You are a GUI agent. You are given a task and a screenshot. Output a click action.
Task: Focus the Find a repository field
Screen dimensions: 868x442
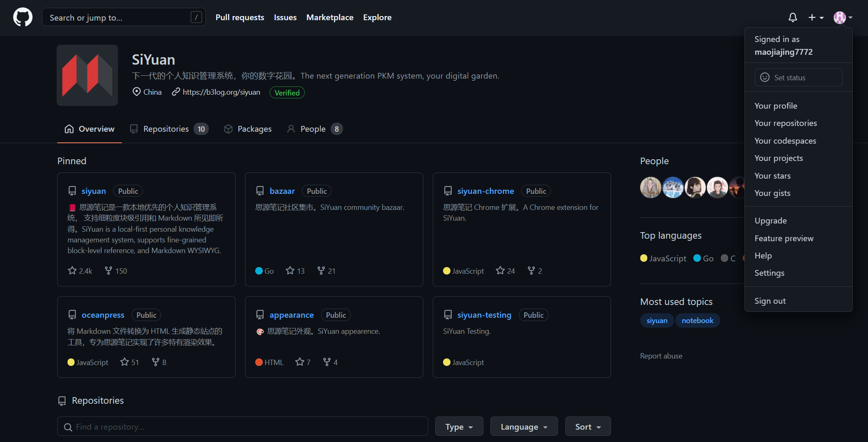pyautogui.click(x=243, y=426)
